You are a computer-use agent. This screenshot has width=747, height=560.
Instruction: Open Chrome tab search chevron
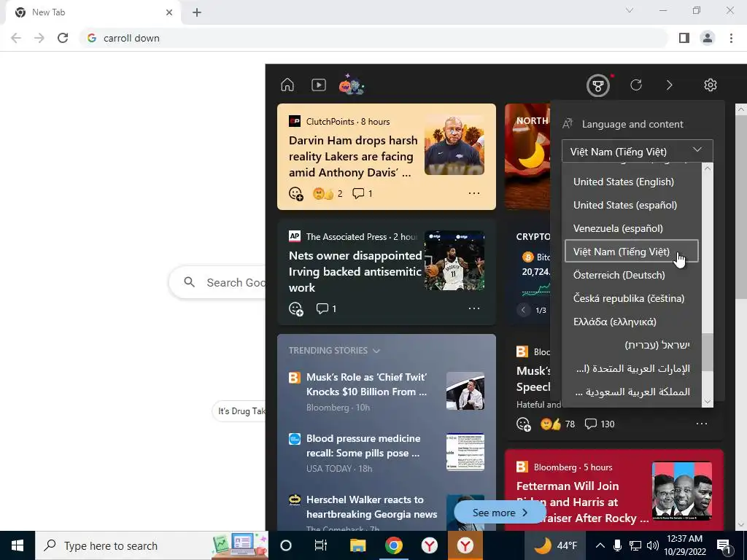(x=630, y=10)
